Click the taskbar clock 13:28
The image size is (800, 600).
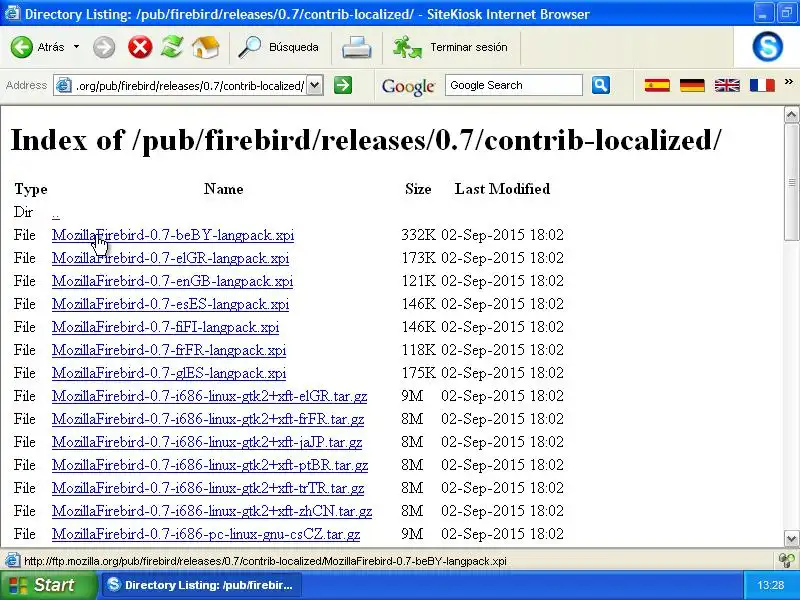point(770,585)
